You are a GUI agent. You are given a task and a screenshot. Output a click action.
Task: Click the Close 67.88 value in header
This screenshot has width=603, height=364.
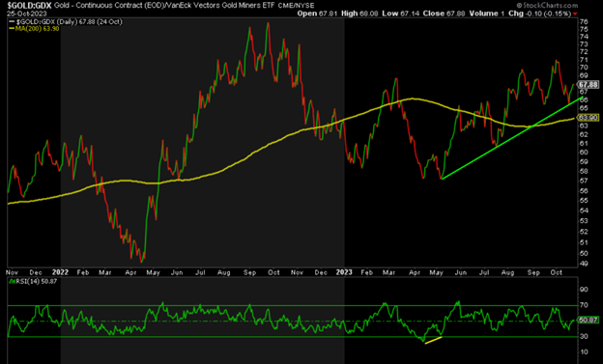click(x=444, y=14)
